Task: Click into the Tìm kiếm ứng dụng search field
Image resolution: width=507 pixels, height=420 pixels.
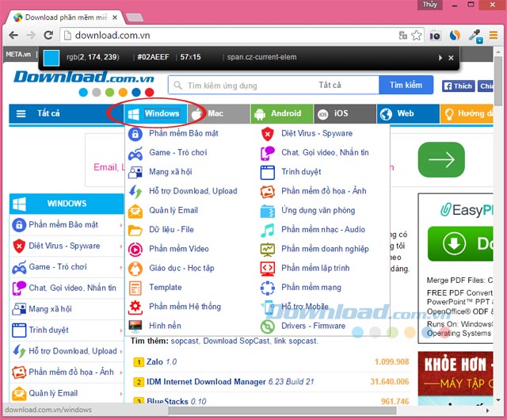Action: coord(241,86)
